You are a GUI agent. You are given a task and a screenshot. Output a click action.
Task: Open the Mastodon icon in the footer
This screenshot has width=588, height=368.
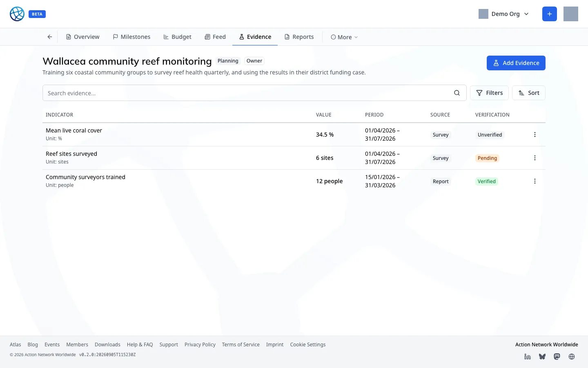tap(557, 357)
